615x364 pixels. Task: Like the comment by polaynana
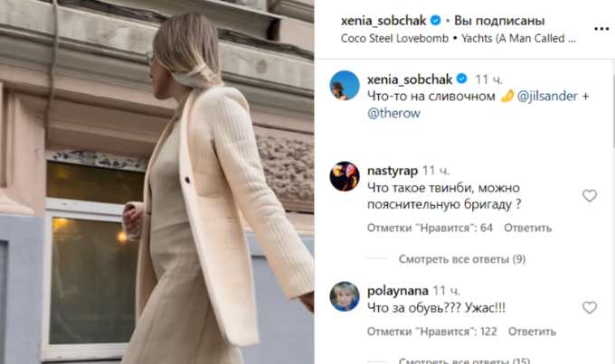coord(590,308)
